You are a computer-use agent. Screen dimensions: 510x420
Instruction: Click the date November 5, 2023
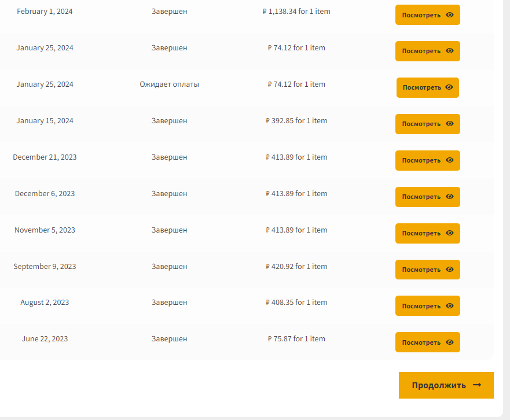(45, 230)
